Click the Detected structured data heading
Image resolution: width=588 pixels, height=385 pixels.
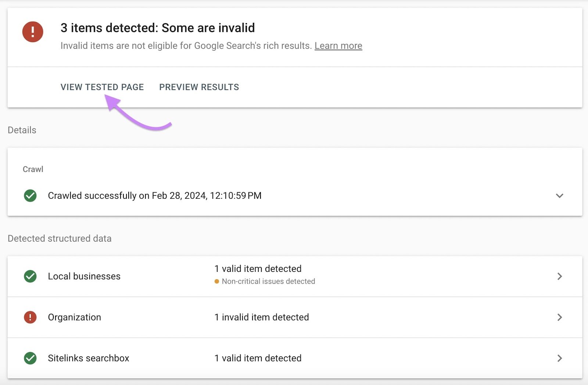60,238
